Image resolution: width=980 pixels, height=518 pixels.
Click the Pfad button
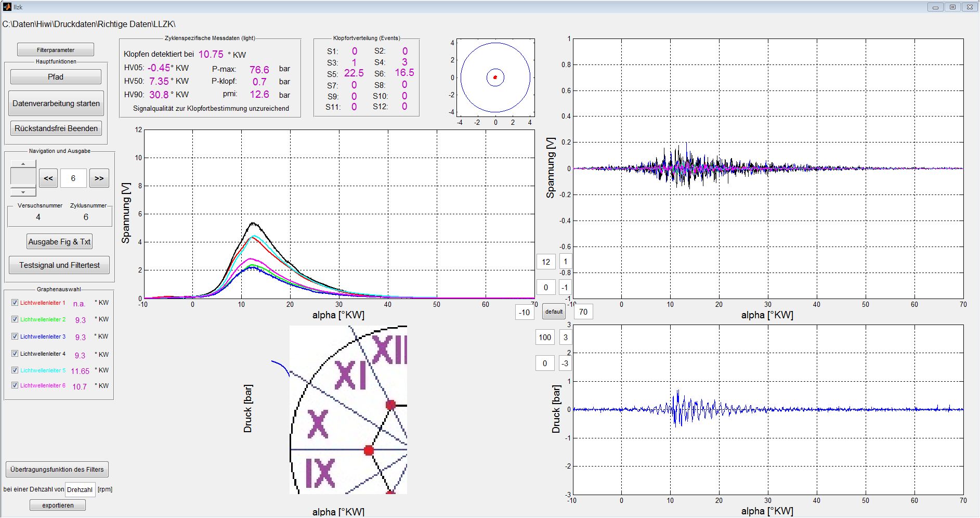56,77
